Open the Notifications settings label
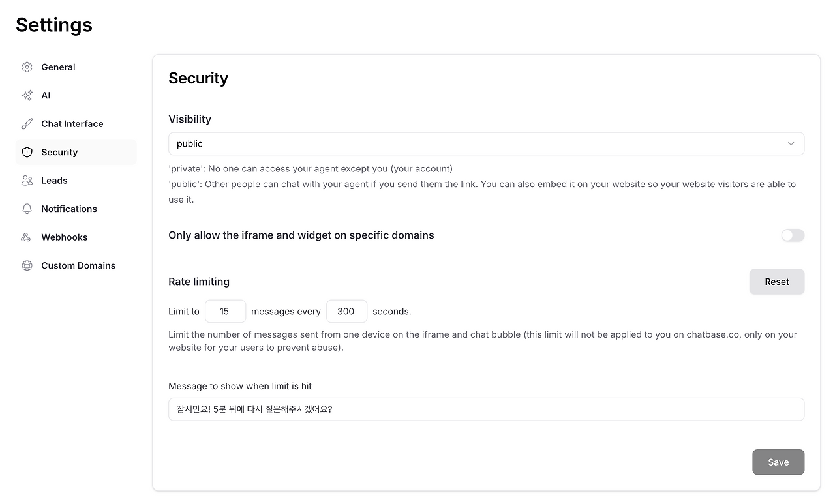 (69, 209)
